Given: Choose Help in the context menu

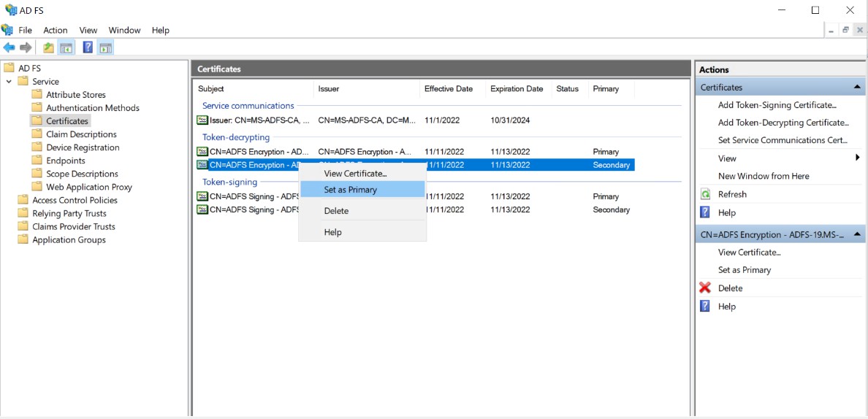Looking at the screenshot, I should point(362,232).
